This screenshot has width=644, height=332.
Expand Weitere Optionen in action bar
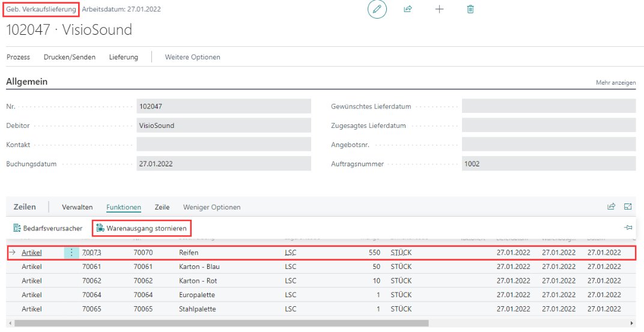point(192,57)
